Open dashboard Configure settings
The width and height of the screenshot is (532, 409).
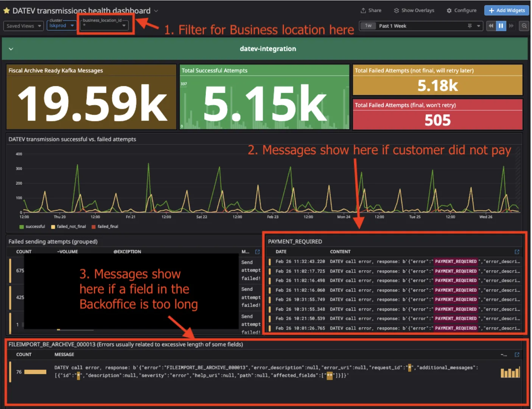pyautogui.click(x=461, y=10)
